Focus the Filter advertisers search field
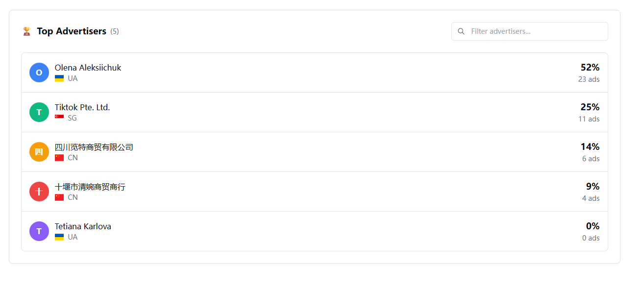644x290 pixels. click(530, 31)
